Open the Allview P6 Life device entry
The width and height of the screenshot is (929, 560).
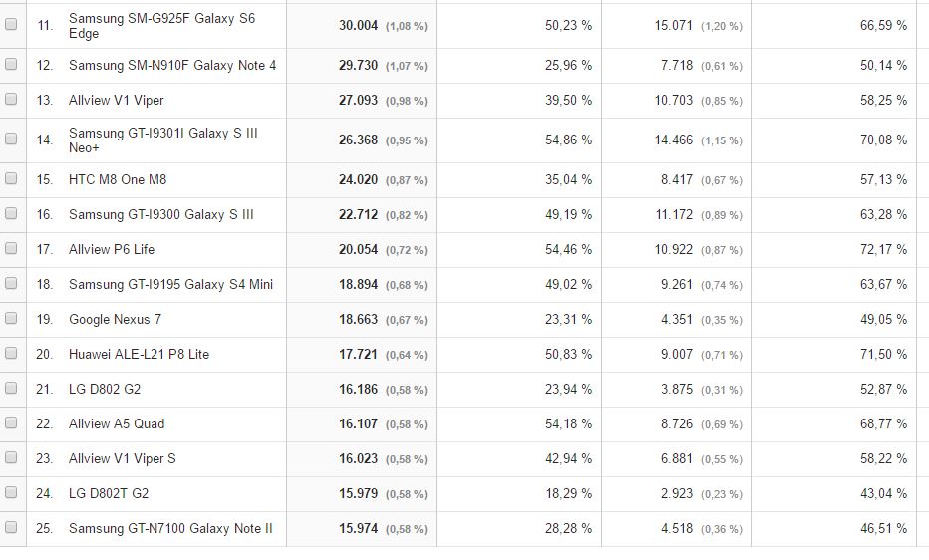click(x=112, y=249)
